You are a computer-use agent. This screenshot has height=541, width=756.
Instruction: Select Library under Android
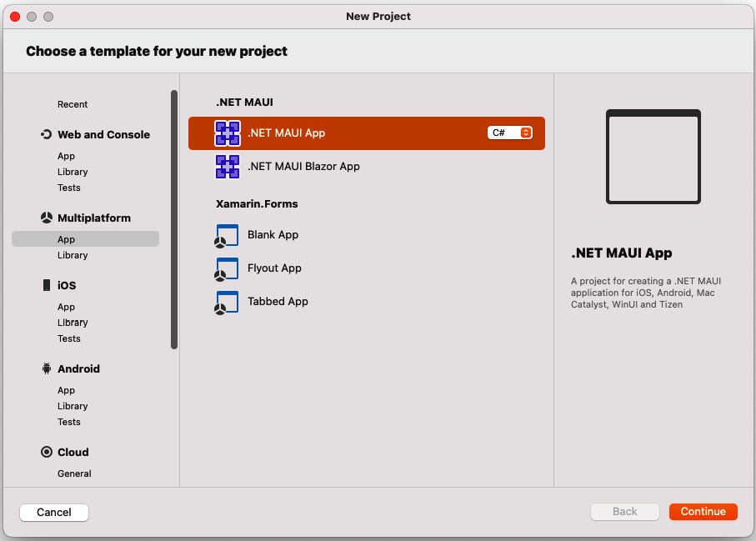[73, 406]
